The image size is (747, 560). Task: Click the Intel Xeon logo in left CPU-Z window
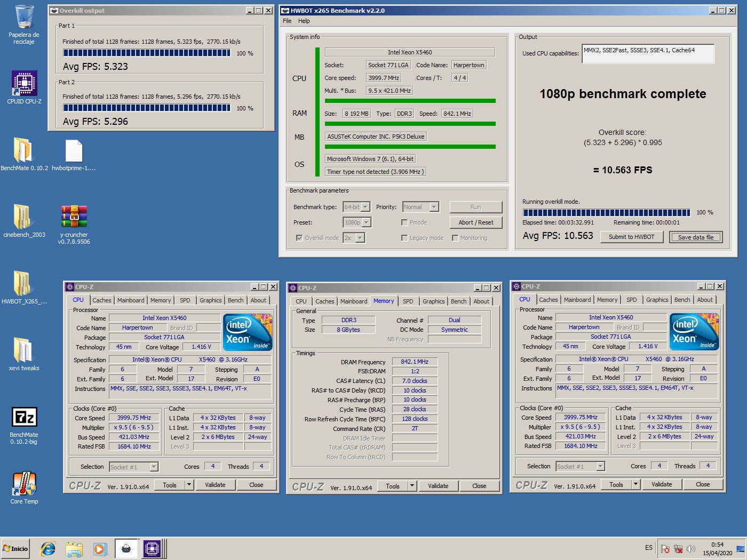point(248,332)
